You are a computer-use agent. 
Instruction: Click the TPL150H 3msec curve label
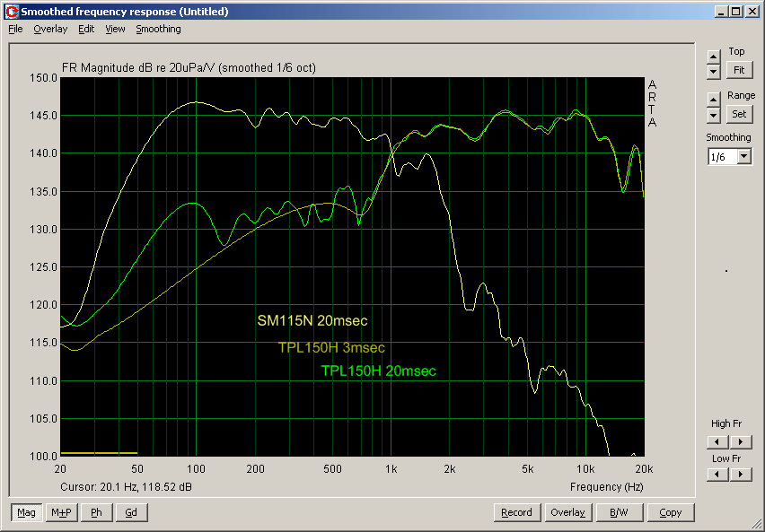pos(331,348)
